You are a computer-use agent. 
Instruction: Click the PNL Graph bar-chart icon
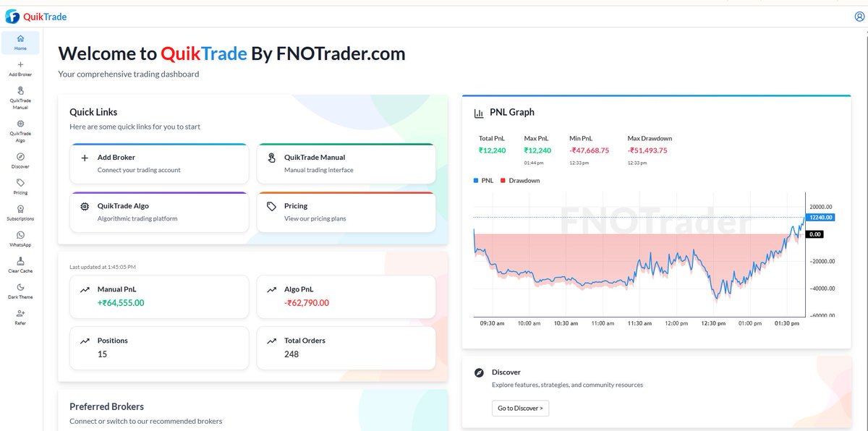click(479, 113)
